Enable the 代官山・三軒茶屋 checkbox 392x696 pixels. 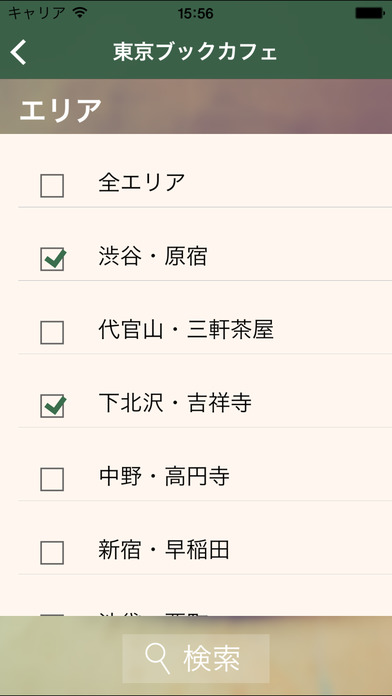[52, 332]
